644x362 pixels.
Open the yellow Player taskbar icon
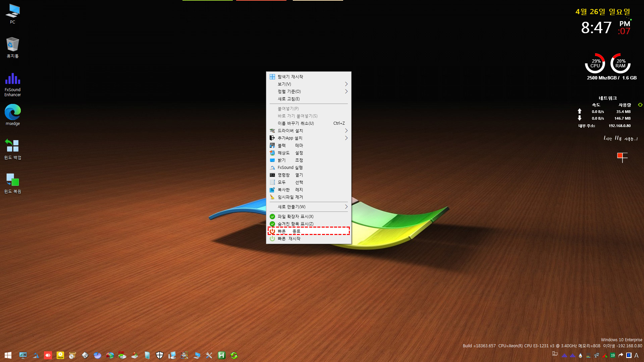(60, 355)
